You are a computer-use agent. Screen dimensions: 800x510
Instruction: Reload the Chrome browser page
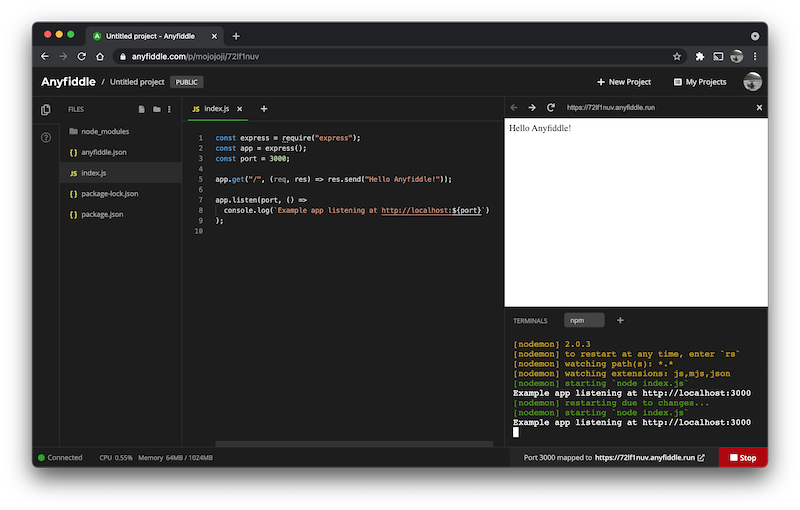coord(82,57)
